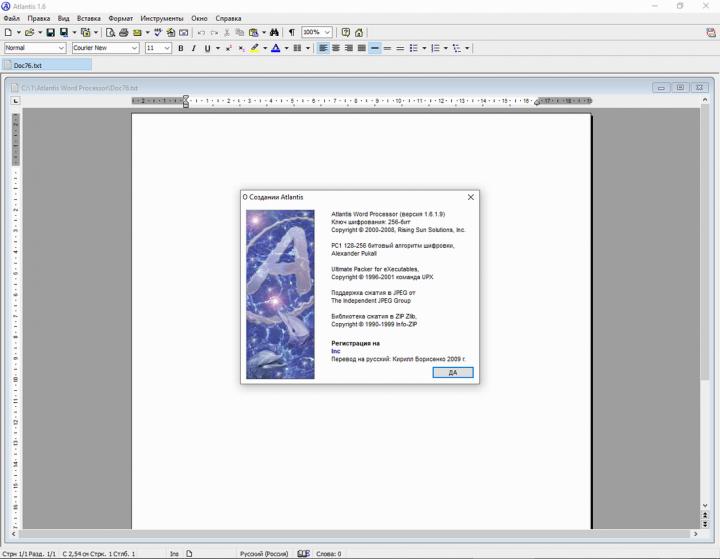Run the spell check icon
Image resolution: width=720 pixels, height=559 pixels.
[x=158, y=33]
